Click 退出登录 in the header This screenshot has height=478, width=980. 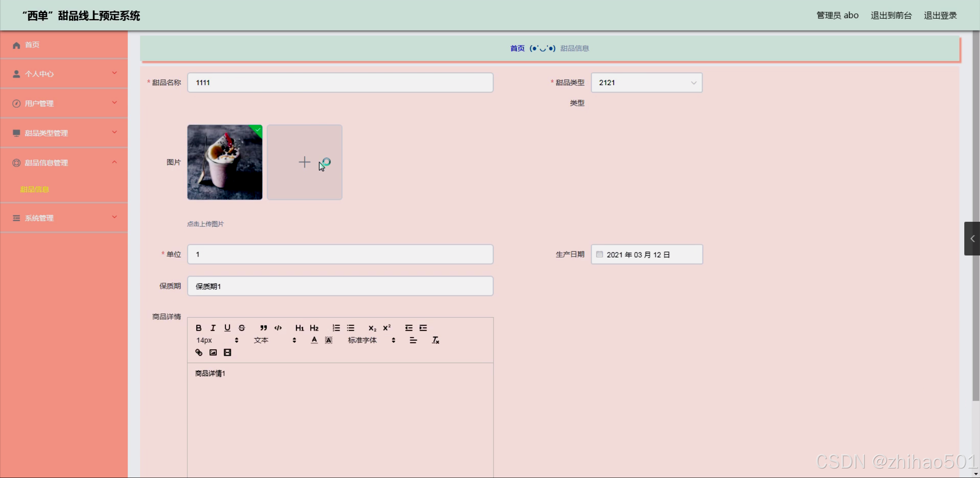click(940, 15)
